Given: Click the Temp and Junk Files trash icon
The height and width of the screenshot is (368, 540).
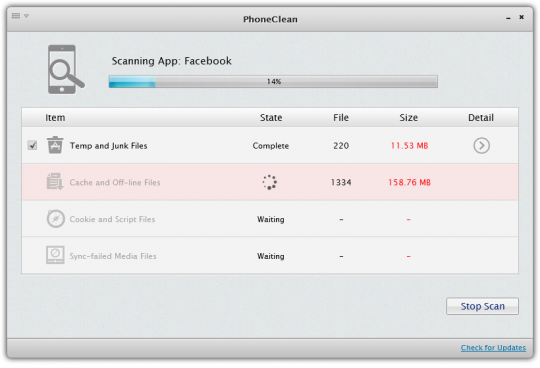Looking at the screenshot, I should (55, 145).
